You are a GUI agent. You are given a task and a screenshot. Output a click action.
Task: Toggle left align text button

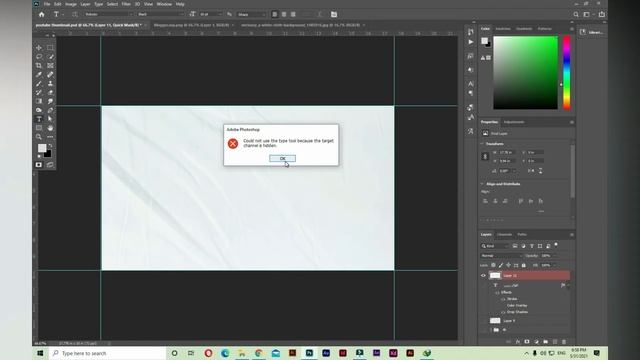(x=275, y=14)
